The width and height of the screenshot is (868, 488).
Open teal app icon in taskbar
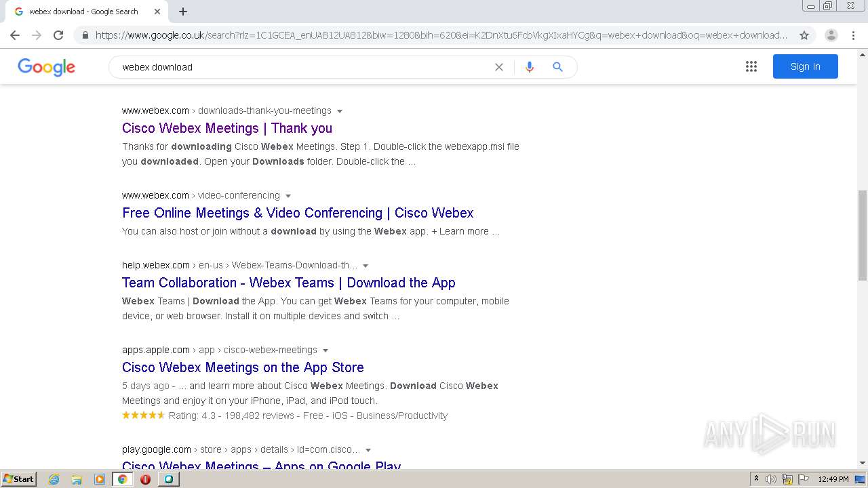168,479
